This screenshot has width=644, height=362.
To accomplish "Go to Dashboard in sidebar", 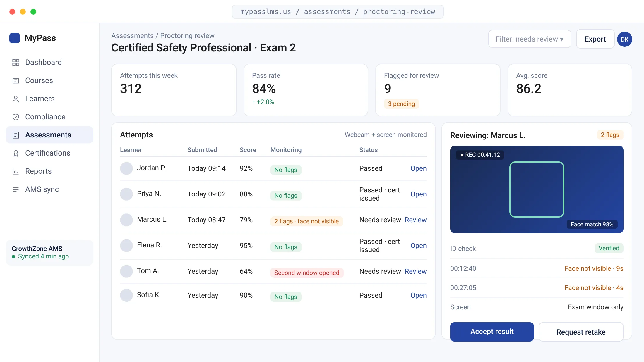I will pyautogui.click(x=49, y=62).
